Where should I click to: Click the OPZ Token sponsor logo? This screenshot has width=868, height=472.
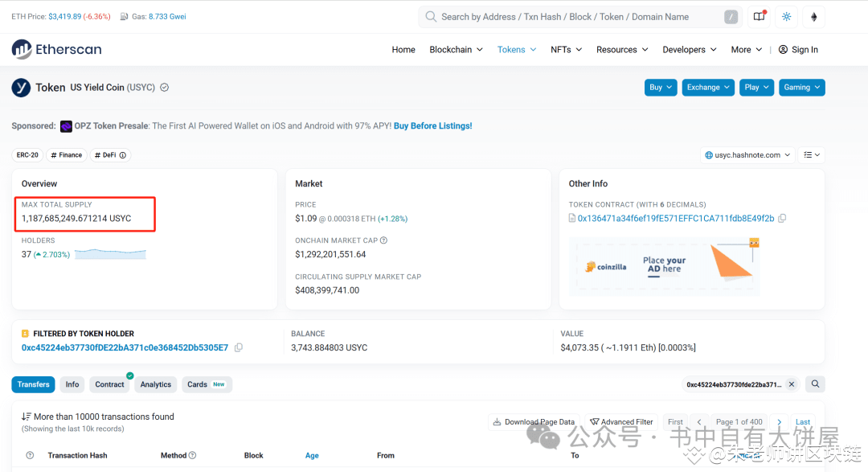66,126
